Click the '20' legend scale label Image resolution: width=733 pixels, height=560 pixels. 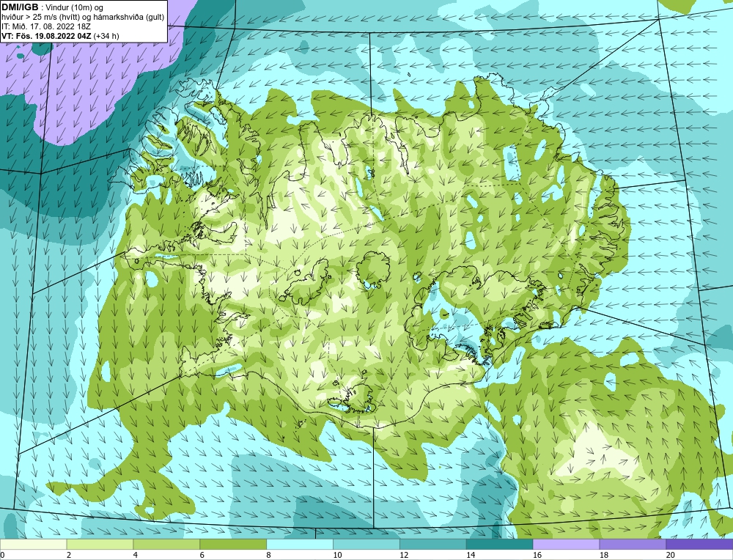click(x=671, y=555)
